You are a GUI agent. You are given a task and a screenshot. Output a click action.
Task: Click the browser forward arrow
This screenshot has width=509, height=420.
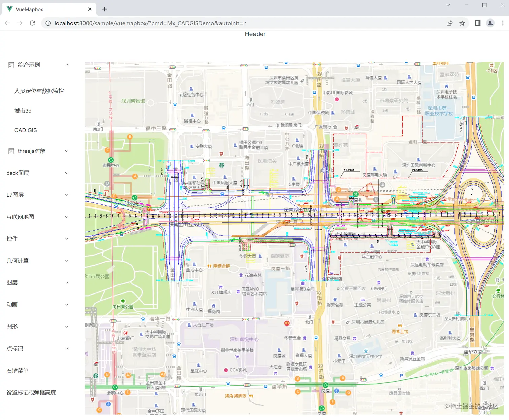coord(20,23)
